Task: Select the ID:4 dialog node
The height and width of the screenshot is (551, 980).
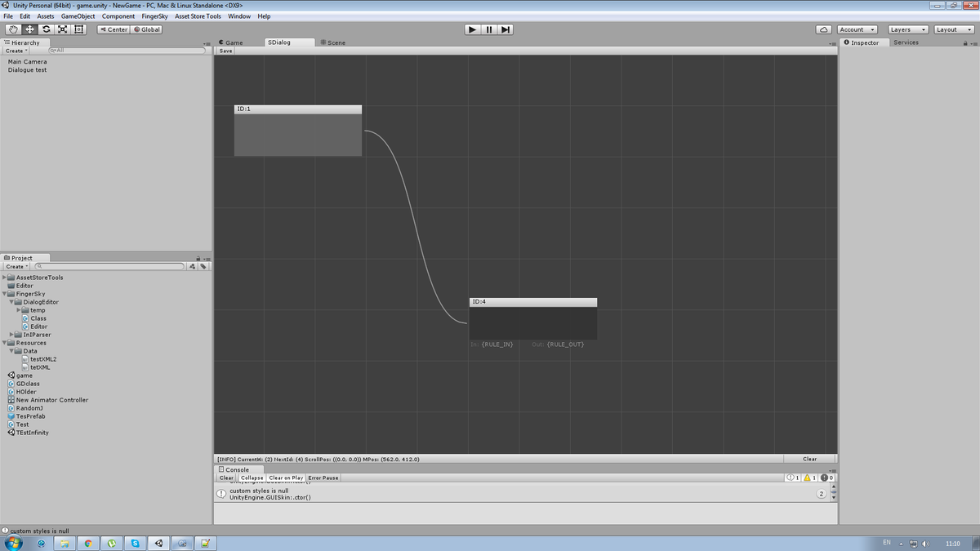Action: (x=533, y=319)
